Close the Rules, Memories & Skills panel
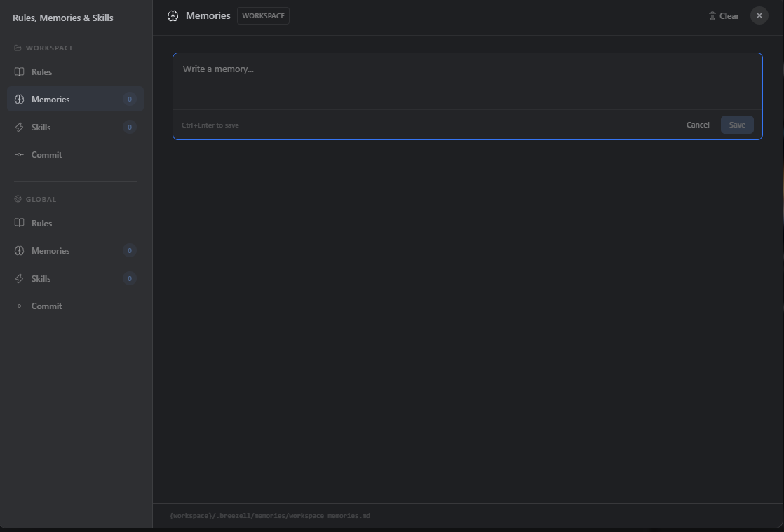This screenshot has width=784, height=532. [759, 15]
